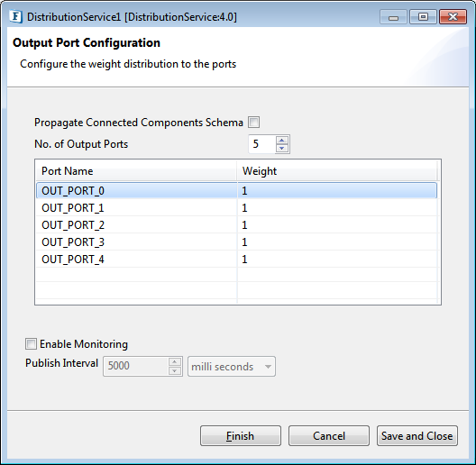Close the dialog with the red X
This screenshot has width=476, height=465.
tap(453, 17)
